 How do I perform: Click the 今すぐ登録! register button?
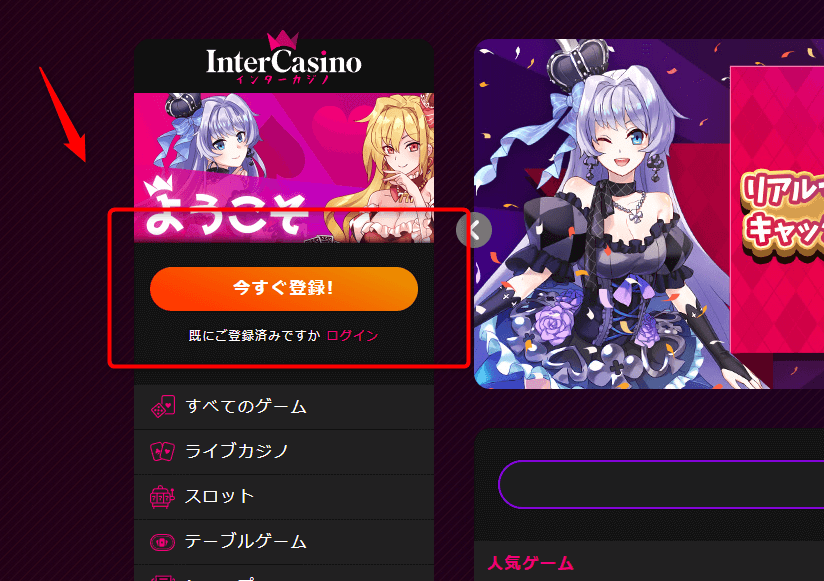pos(284,288)
